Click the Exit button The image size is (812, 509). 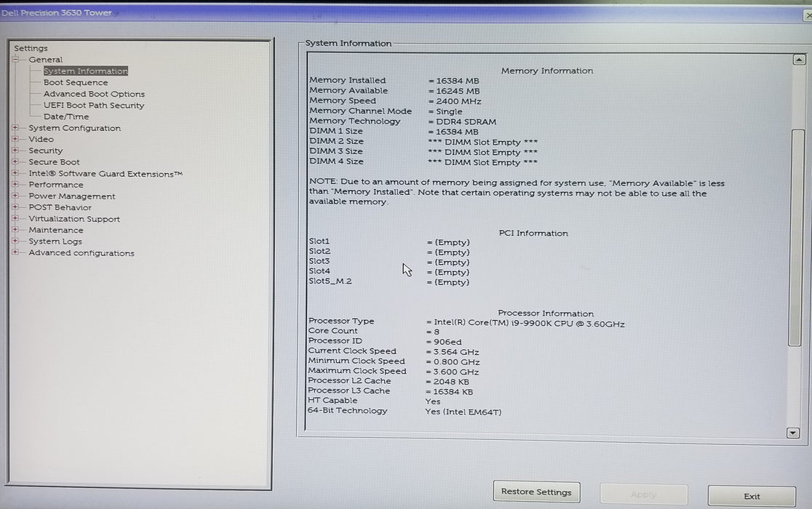pos(752,496)
